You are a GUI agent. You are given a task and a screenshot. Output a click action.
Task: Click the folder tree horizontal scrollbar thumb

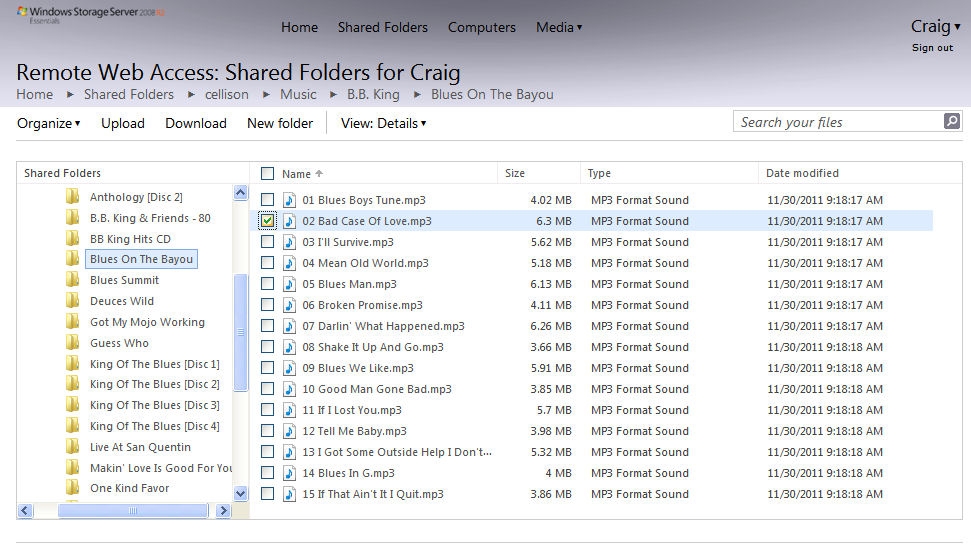click(x=133, y=511)
